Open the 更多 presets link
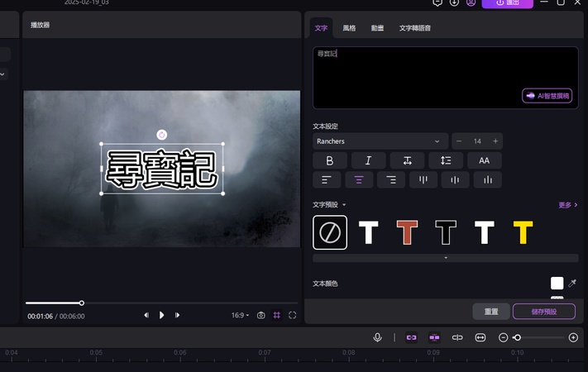Viewport: 588px width, 372px height. [x=568, y=205]
